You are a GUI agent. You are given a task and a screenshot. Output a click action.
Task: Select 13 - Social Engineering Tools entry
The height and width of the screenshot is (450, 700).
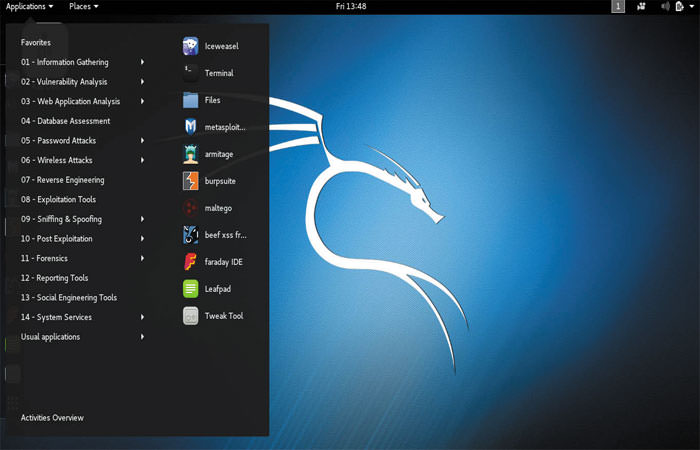(x=69, y=298)
